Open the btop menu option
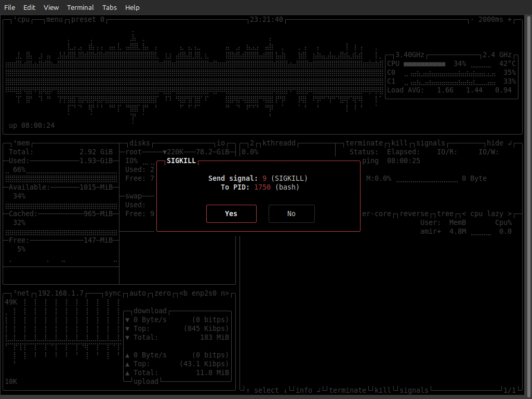Screen dimensions: 532x399 coord(55,19)
